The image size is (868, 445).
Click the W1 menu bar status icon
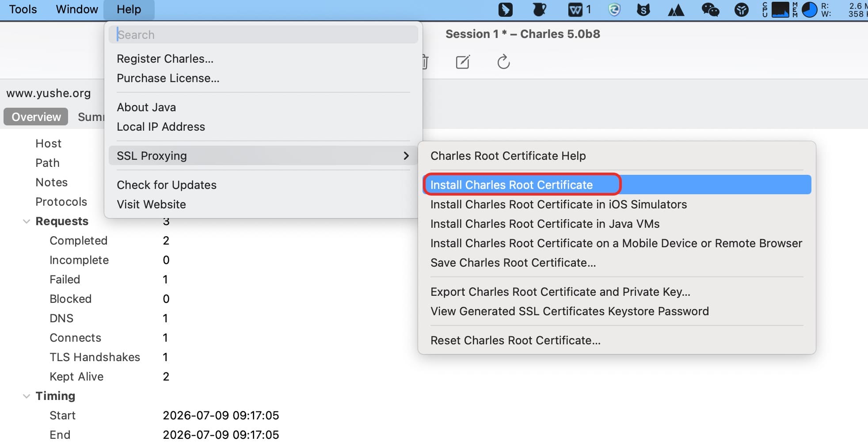tap(579, 10)
